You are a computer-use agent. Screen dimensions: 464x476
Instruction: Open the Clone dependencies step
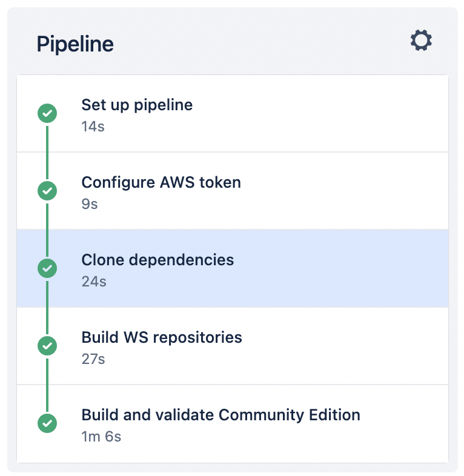click(x=233, y=268)
